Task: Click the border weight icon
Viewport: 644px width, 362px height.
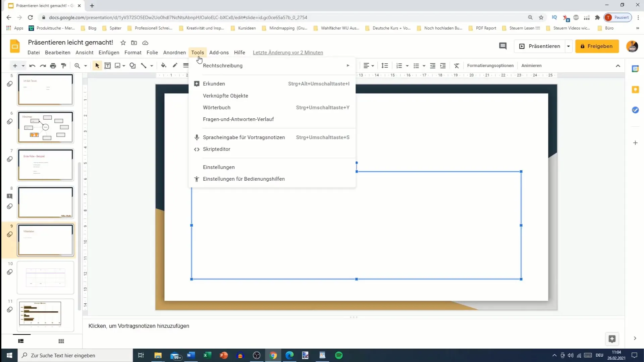Action: coord(186,65)
